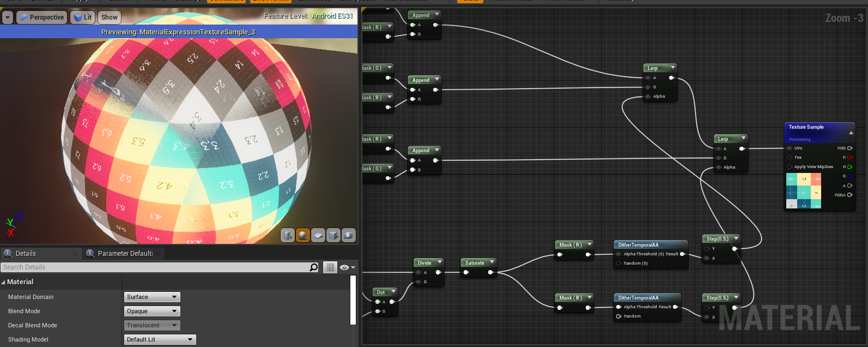The image size is (868, 347).
Task: Switch to the Parameter Defaults tab
Action: [x=124, y=254]
